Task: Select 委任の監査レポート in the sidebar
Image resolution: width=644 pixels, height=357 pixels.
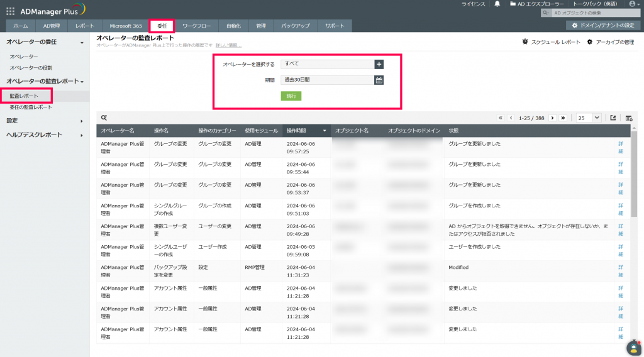Action: click(31, 107)
